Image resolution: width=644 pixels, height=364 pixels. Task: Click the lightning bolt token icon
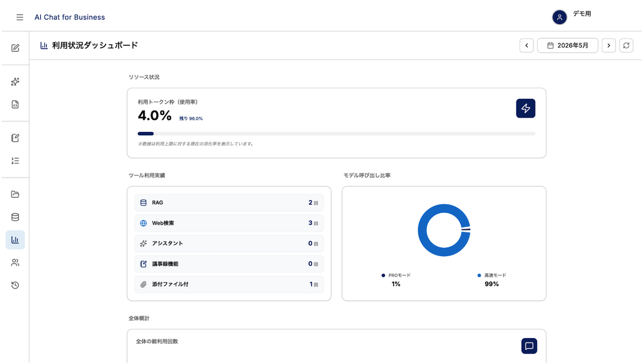[526, 108]
